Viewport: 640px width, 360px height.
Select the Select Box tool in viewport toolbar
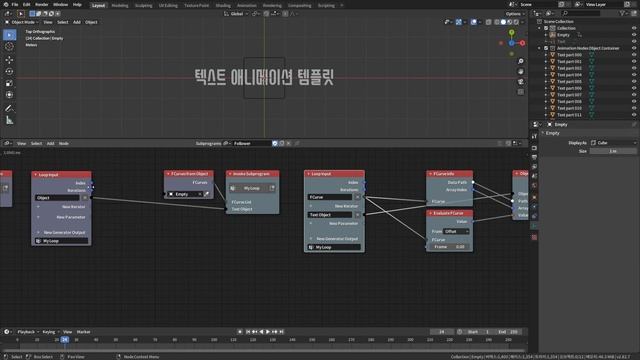tap(9, 35)
